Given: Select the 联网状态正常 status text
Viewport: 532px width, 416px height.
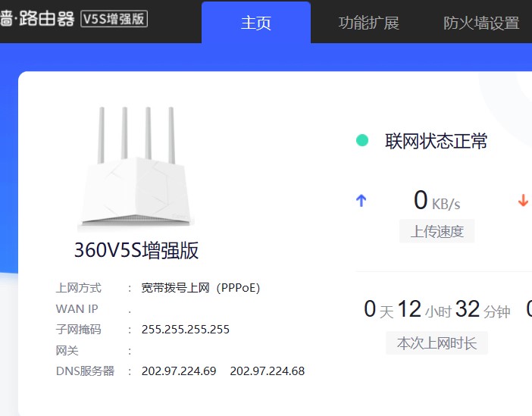Looking at the screenshot, I should click(x=436, y=141).
